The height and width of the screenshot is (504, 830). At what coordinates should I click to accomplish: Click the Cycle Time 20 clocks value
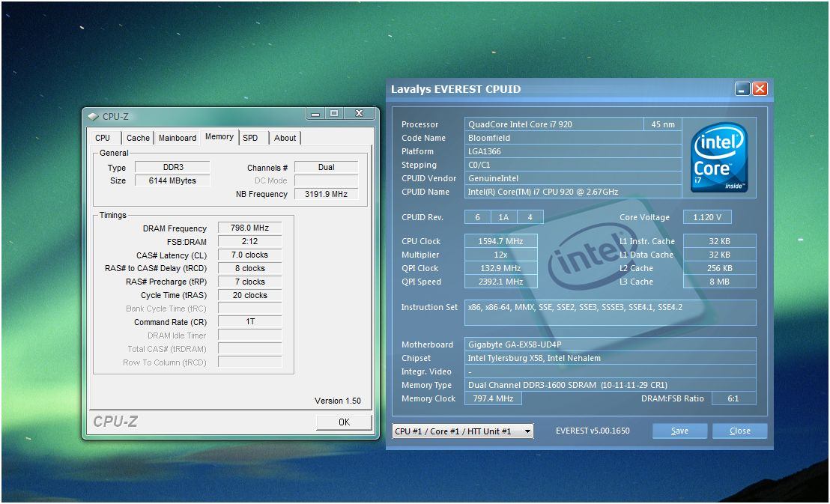pyautogui.click(x=250, y=295)
